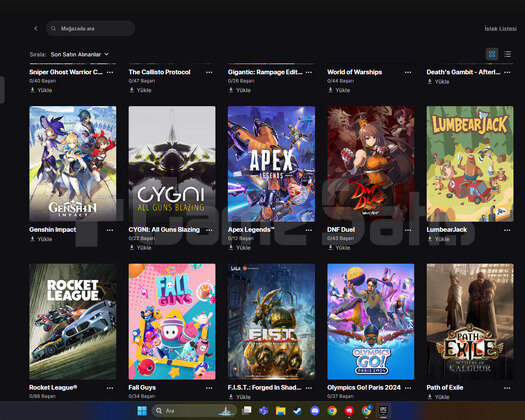Install Path of Exile via Yükle

tap(438, 397)
